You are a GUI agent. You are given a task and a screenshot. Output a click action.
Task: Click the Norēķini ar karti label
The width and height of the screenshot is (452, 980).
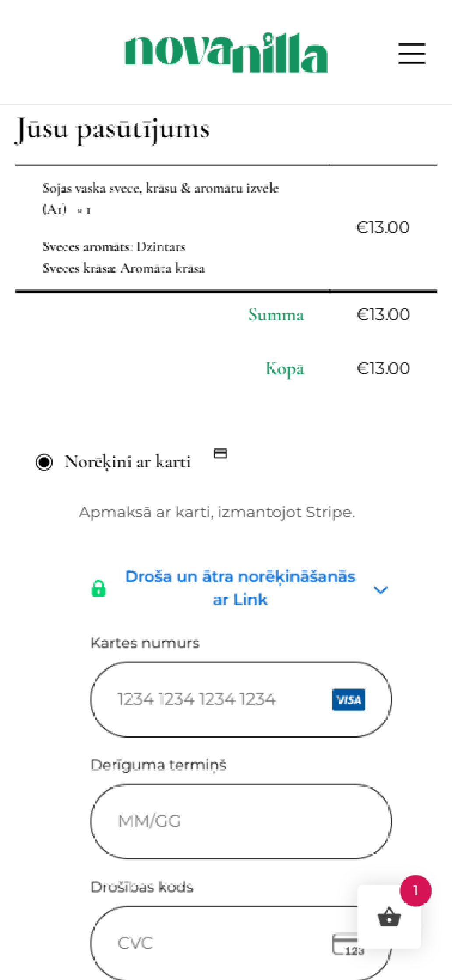tap(127, 462)
